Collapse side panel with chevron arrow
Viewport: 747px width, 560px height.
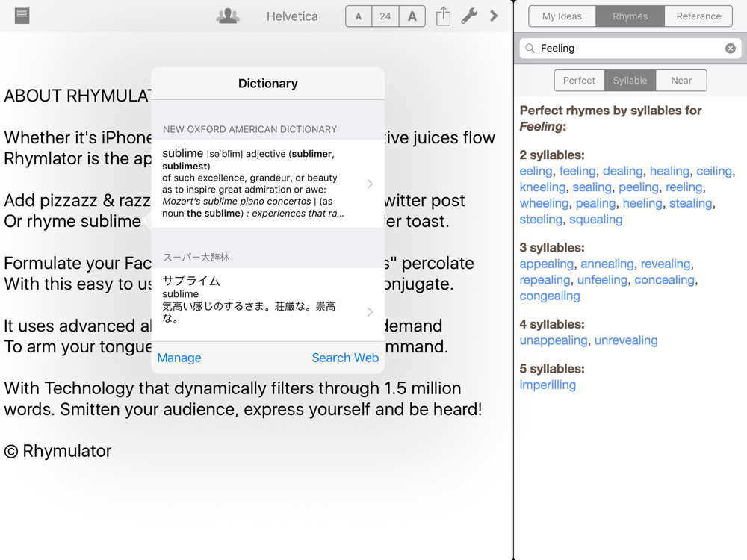[494, 16]
